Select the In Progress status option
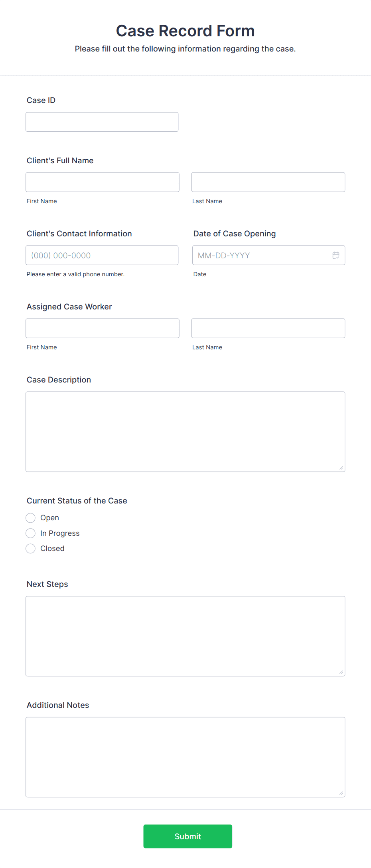371x868 pixels. pos(31,533)
